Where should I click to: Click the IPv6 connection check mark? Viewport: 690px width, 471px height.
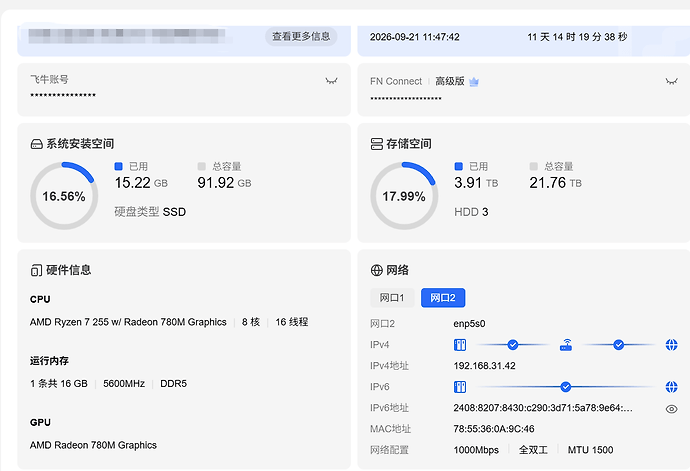[x=566, y=387]
